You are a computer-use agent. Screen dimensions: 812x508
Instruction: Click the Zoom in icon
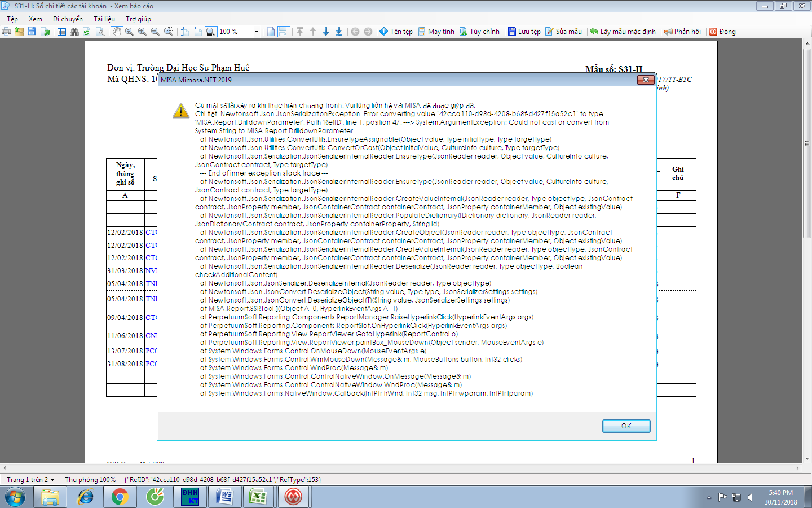pos(143,32)
